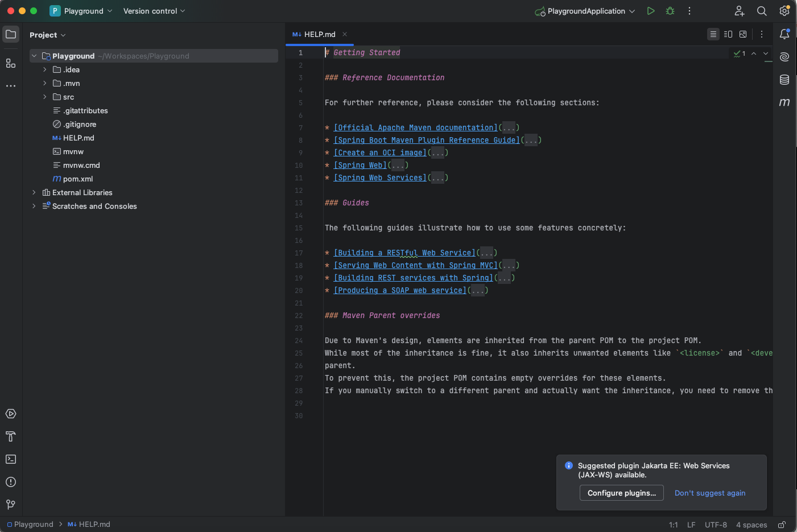The image size is (797, 532).
Task: Open the Problems tool window icon
Action: [x=11, y=482]
